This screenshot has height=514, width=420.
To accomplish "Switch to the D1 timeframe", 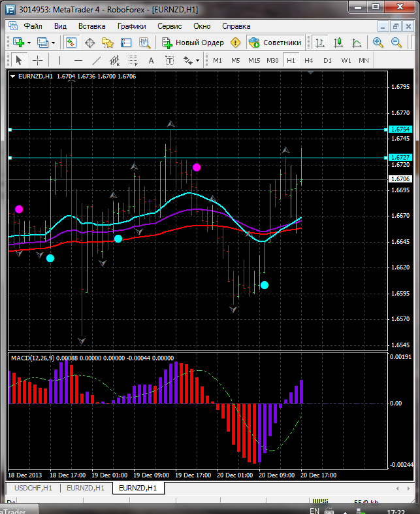I will pyautogui.click(x=327, y=60).
